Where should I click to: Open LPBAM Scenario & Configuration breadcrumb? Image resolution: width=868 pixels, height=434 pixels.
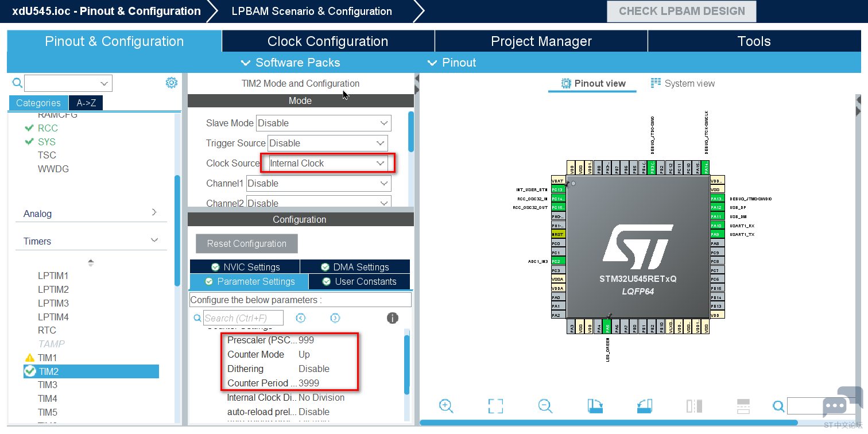pyautogui.click(x=312, y=11)
